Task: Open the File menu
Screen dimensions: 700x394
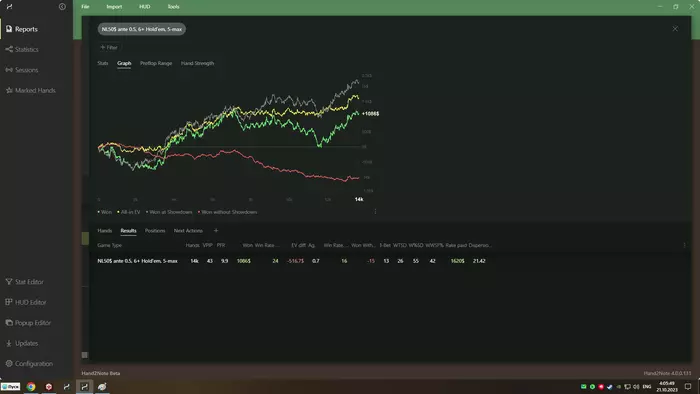Action: [85, 7]
